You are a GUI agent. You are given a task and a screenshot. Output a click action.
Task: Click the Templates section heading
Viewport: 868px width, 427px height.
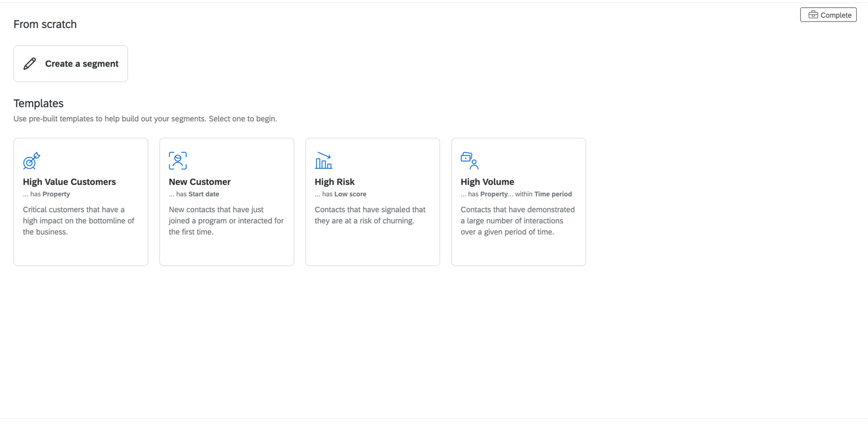pyautogui.click(x=38, y=103)
